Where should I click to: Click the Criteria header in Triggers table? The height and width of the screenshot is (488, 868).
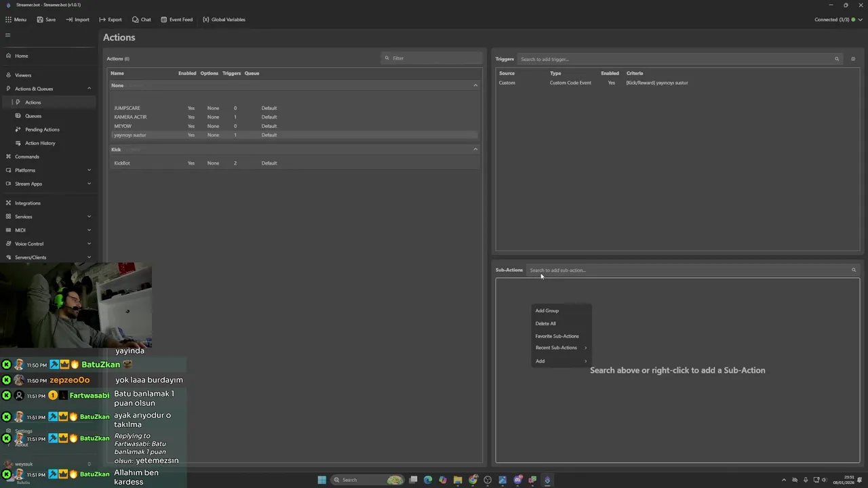(x=635, y=73)
